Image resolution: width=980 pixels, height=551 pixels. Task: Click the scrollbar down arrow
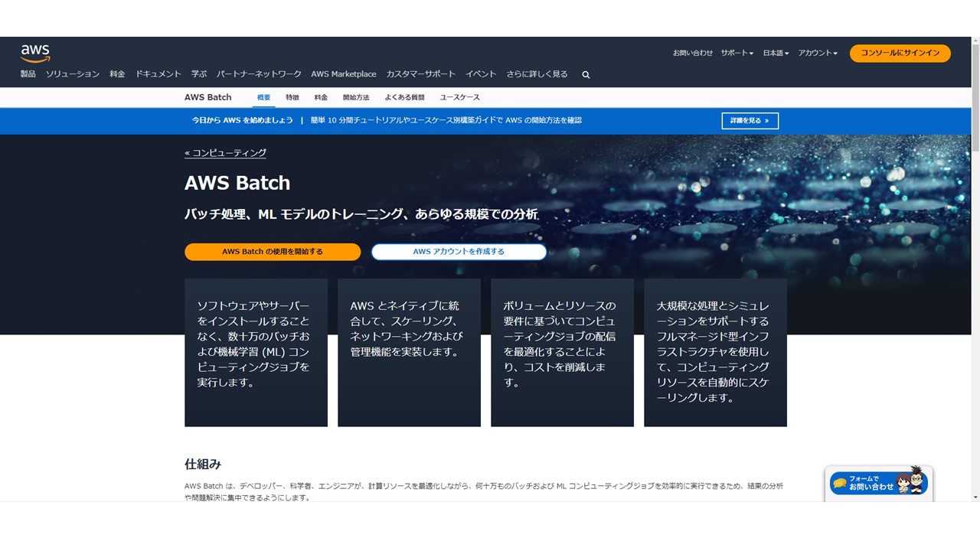click(975, 497)
